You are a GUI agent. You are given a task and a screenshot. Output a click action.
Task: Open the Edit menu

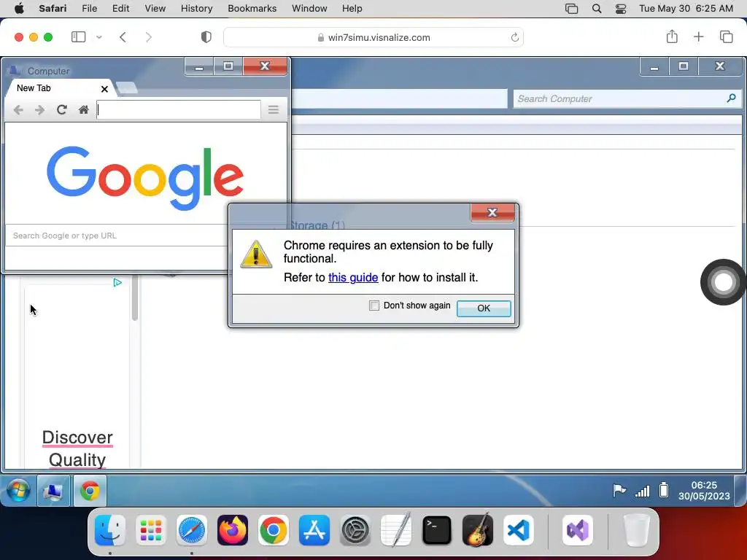[x=120, y=9]
